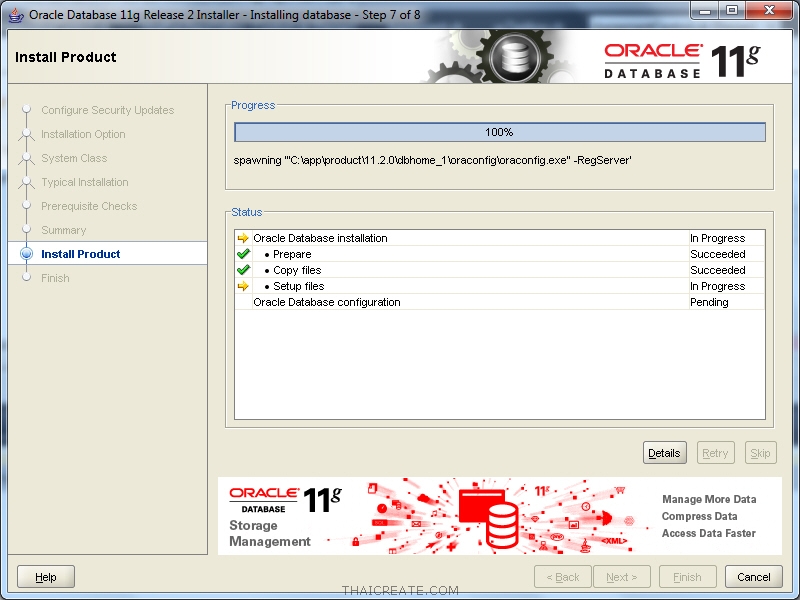
Task: Click the in-progress icon beside Setup files
Action: click(243, 286)
